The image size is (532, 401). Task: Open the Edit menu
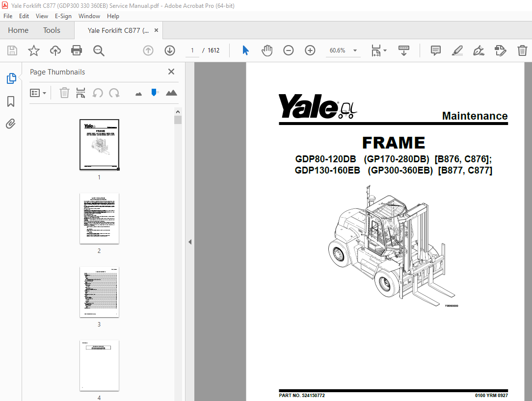tap(24, 16)
